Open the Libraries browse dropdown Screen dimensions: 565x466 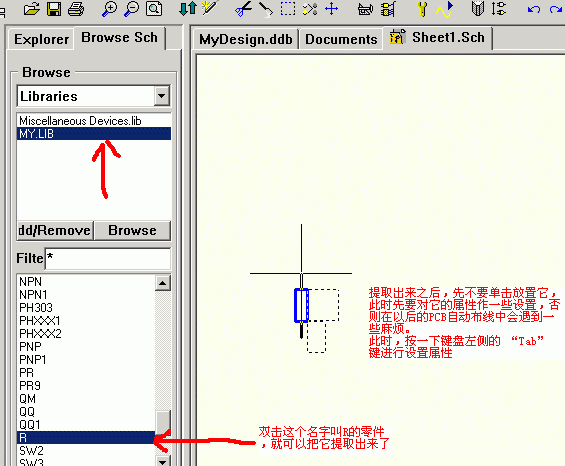[x=161, y=96]
